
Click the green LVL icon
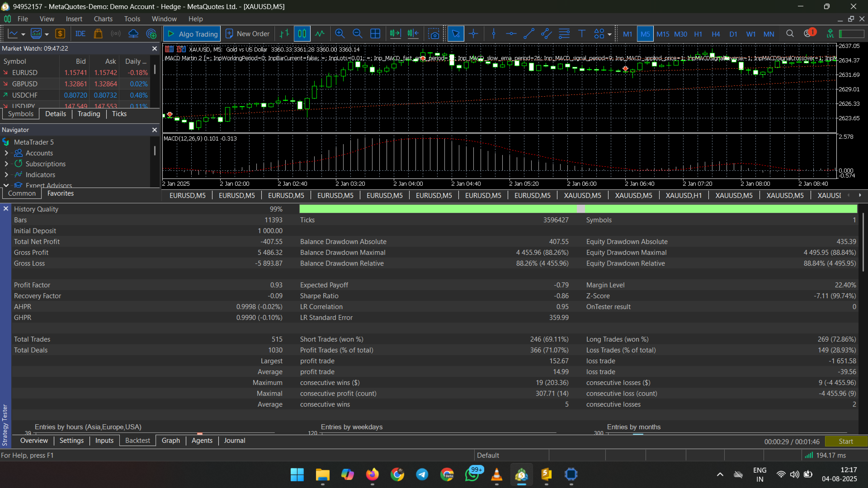[x=830, y=34]
